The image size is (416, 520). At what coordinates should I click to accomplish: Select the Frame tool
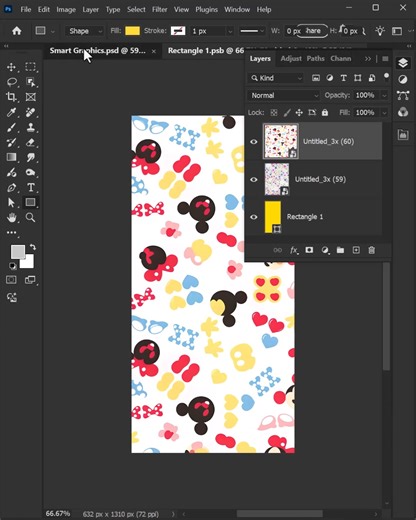pos(31,97)
